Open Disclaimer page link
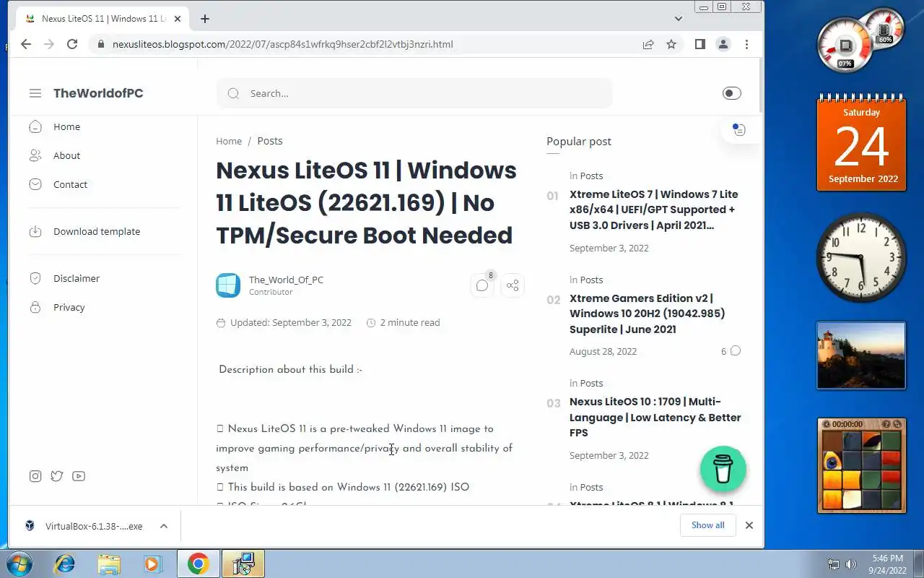The image size is (924, 578). pyautogui.click(x=77, y=278)
